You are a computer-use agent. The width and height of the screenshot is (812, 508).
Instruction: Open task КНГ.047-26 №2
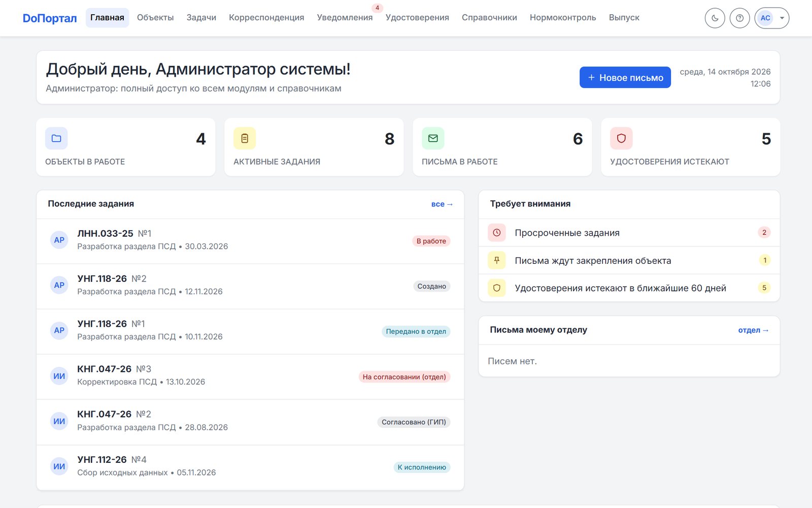point(250,422)
